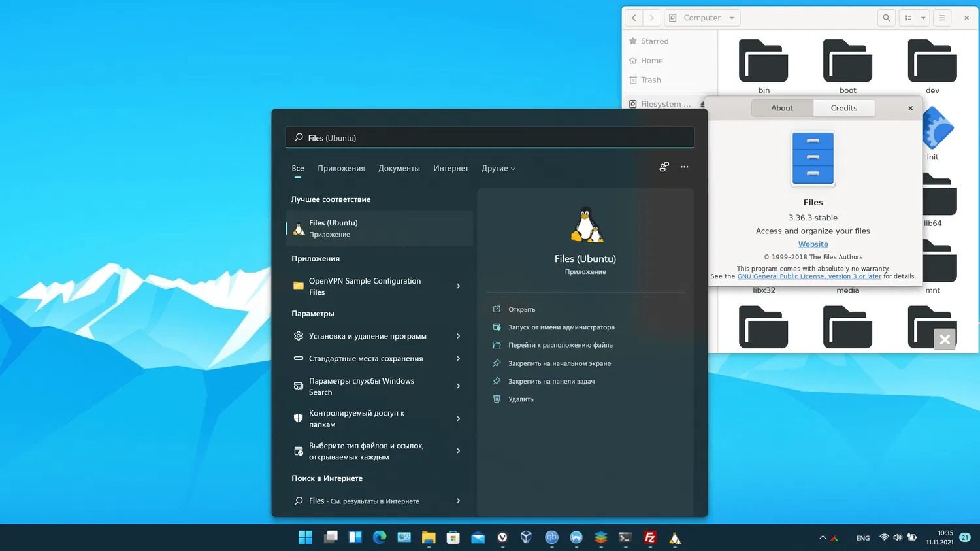Open the GNU General Public License link
The height and width of the screenshot is (551, 980).
click(809, 276)
